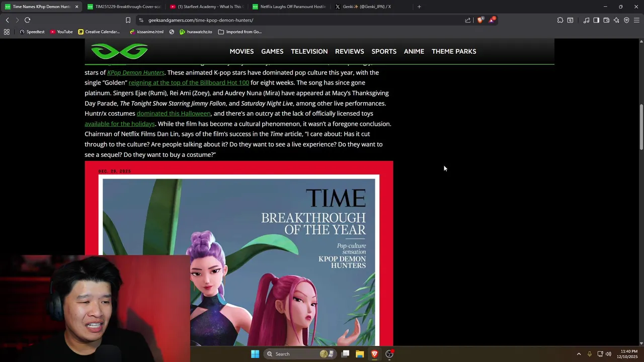Open the TELEVISION menu item
Viewport: 644px width, 362px height.
click(309, 51)
